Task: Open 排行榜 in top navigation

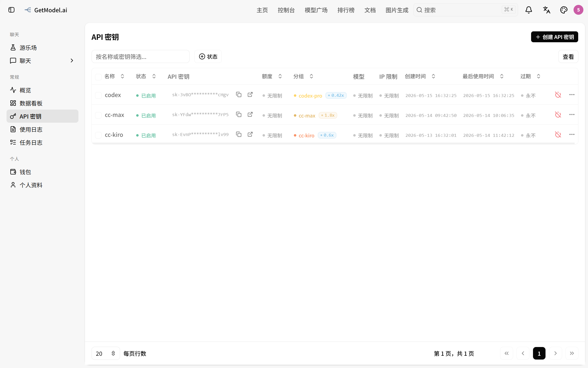Action: (x=346, y=10)
